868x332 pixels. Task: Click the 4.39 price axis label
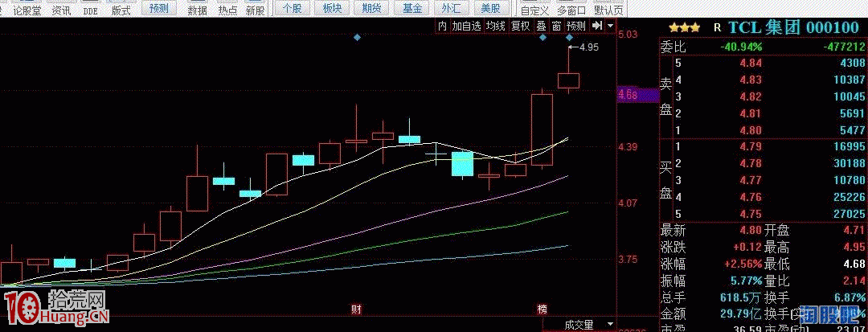tap(628, 146)
